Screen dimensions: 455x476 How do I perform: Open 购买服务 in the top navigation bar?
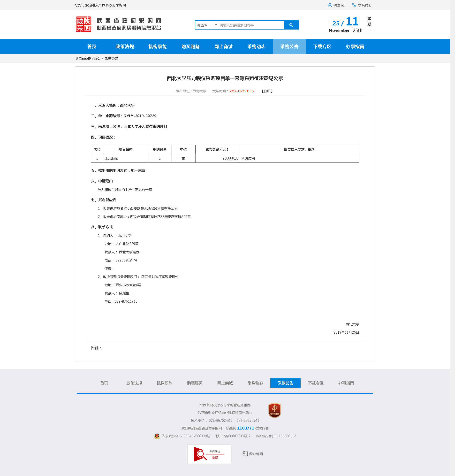(191, 46)
